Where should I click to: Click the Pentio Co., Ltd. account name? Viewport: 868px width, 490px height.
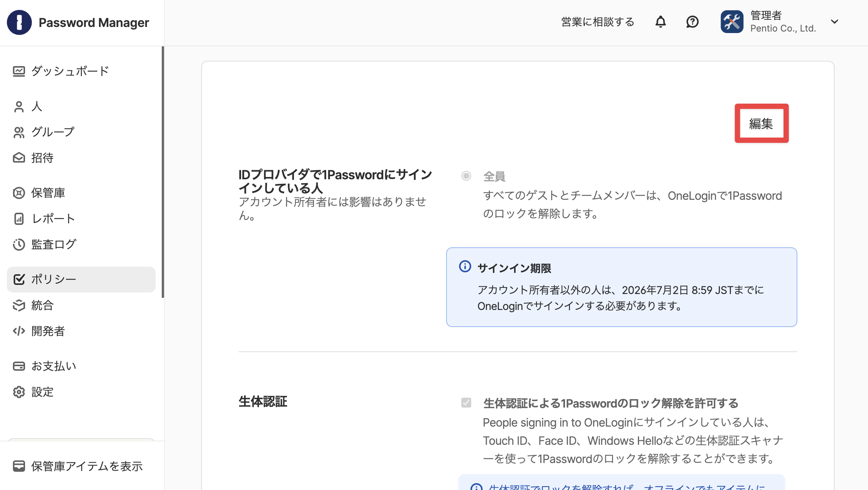click(x=783, y=28)
